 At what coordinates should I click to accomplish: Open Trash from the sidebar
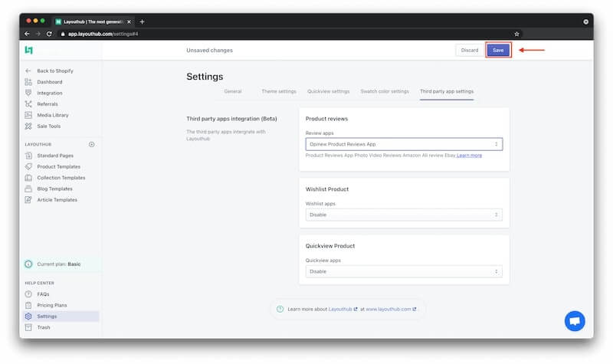click(44, 327)
